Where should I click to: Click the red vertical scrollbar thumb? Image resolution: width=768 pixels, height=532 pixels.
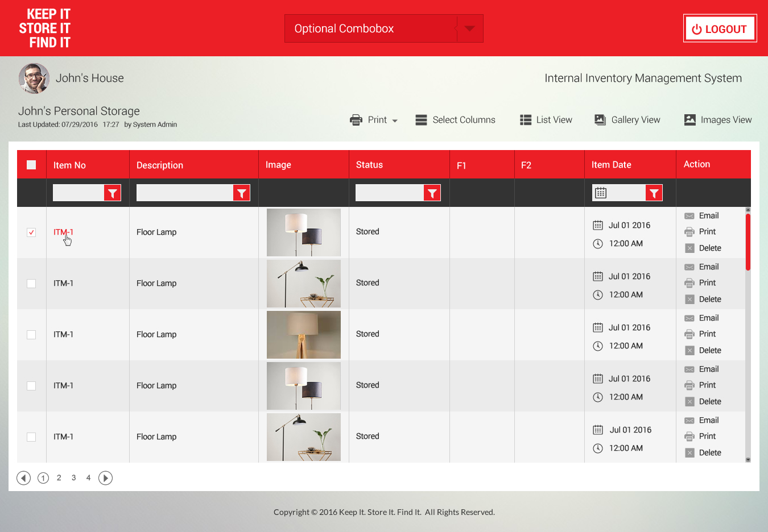(x=748, y=242)
